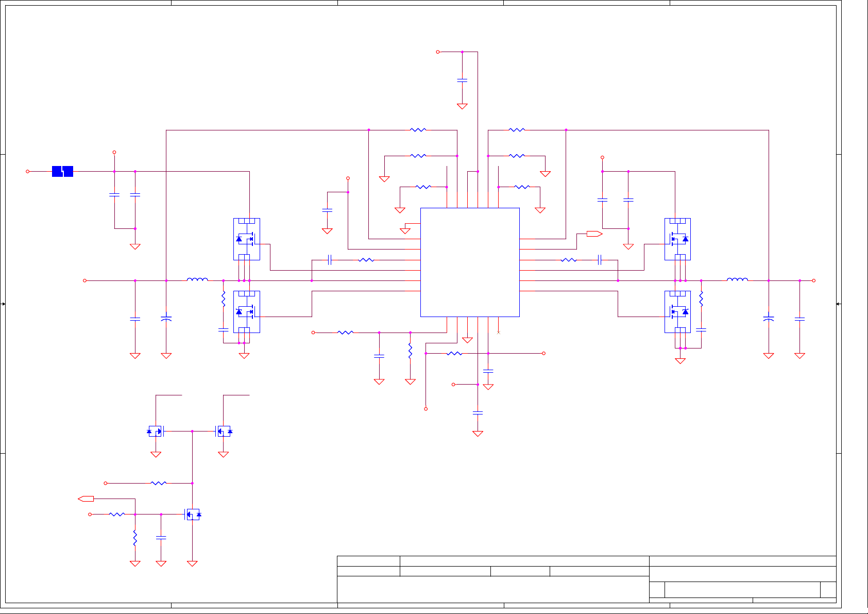
Task: Click the ground symbol under top center capacitor
Action: click(462, 106)
